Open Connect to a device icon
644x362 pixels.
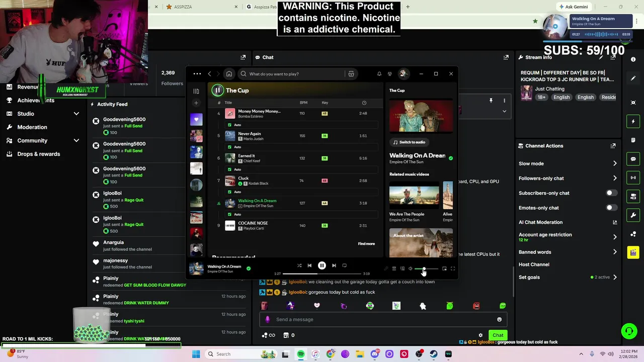[x=403, y=268]
